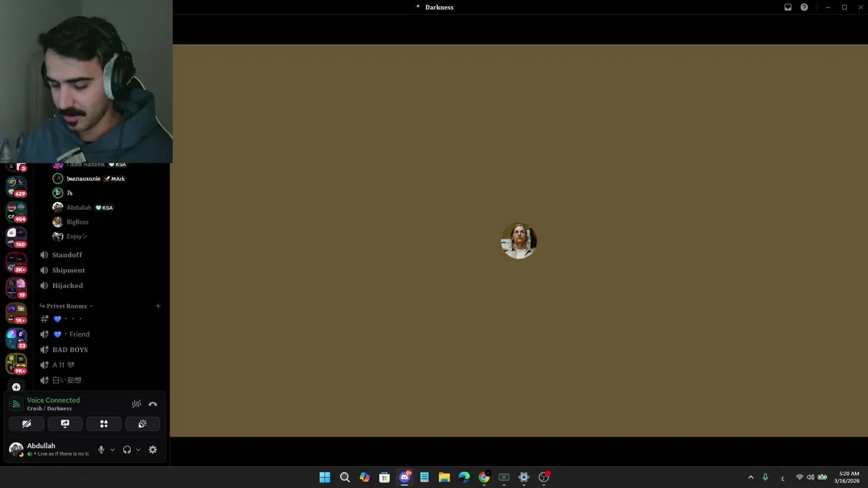This screenshot has height=488, width=868.
Task: Mute the microphone
Action: click(x=101, y=449)
